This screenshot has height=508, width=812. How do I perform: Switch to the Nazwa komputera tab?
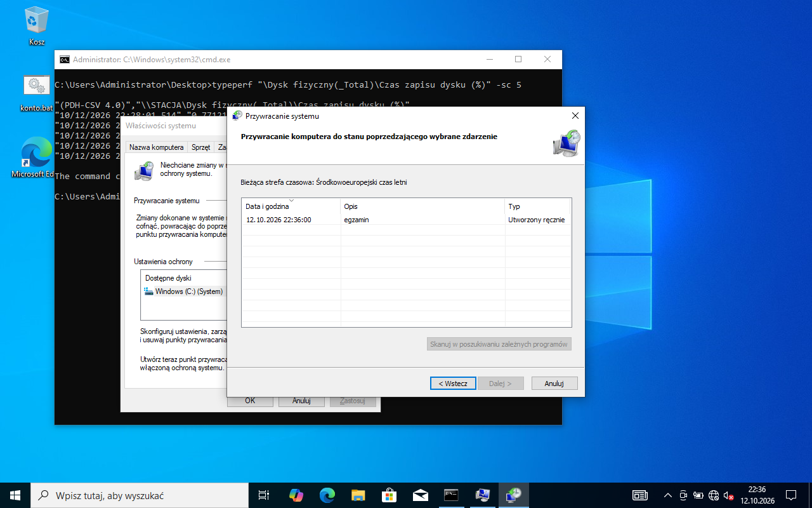point(157,147)
